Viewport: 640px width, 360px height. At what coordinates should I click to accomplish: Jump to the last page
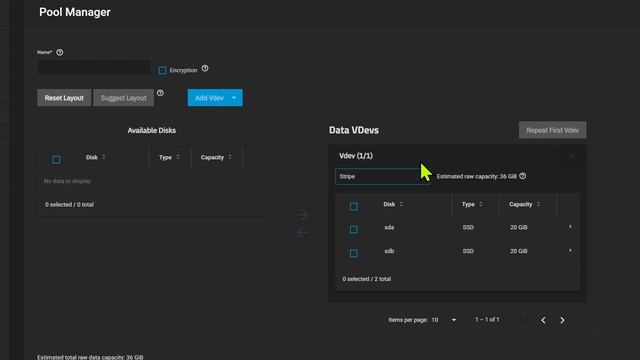(x=582, y=320)
